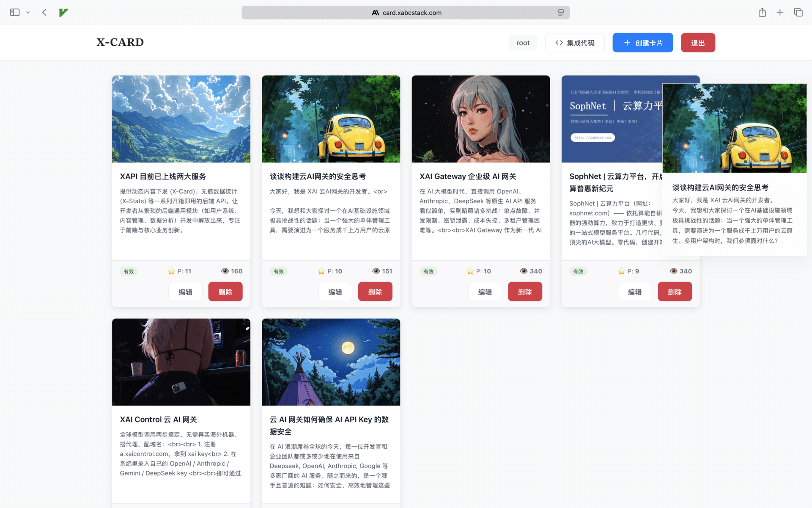The height and width of the screenshot is (508, 812).
Task: Click 编辑 on the 谈谈构建云AI网关 card
Action: [x=335, y=291]
